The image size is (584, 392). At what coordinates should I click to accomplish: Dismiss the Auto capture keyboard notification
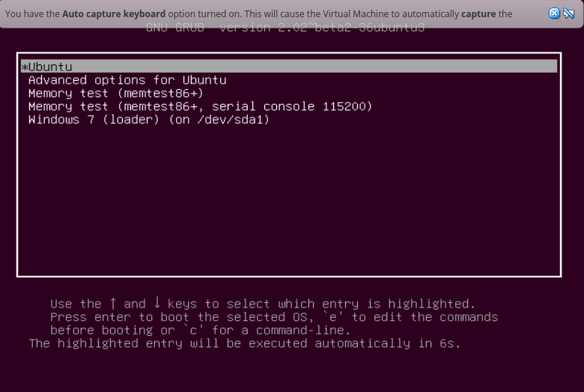(x=554, y=13)
